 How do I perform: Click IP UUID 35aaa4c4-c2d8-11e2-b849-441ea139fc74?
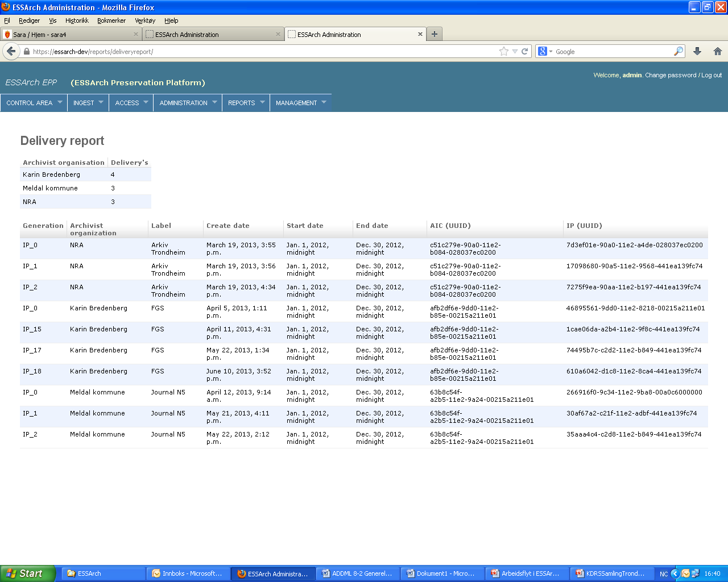[x=634, y=434]
